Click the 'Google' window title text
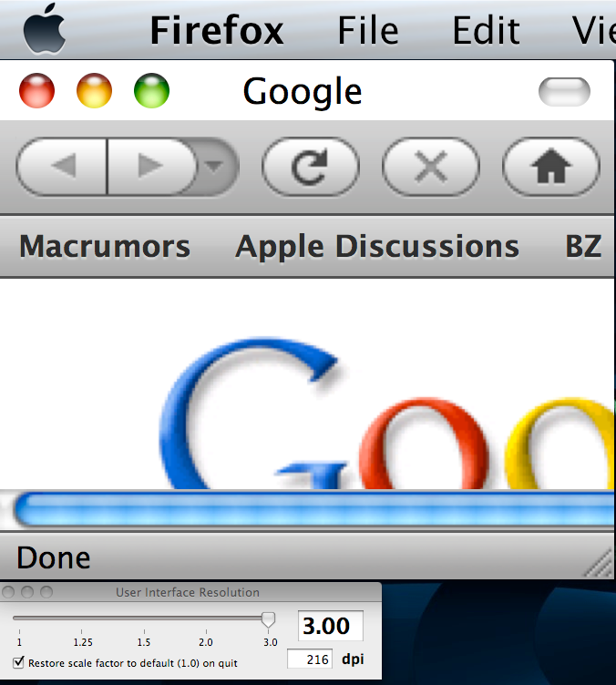This screenshot has width=616, height=685. 303,92
